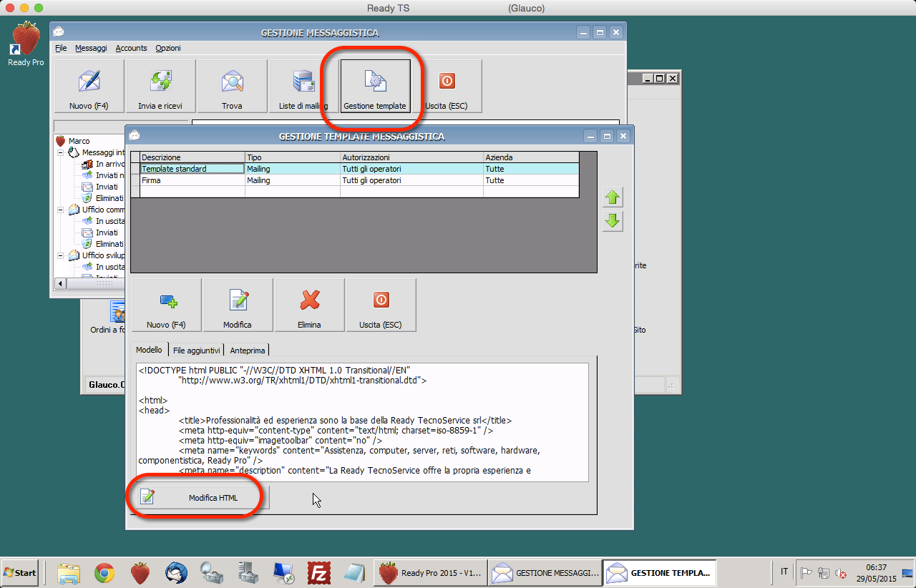The height and width of the screenshot is (588, 916).
Task: Click inside the HTML template text area
Action: pos(362,422)
